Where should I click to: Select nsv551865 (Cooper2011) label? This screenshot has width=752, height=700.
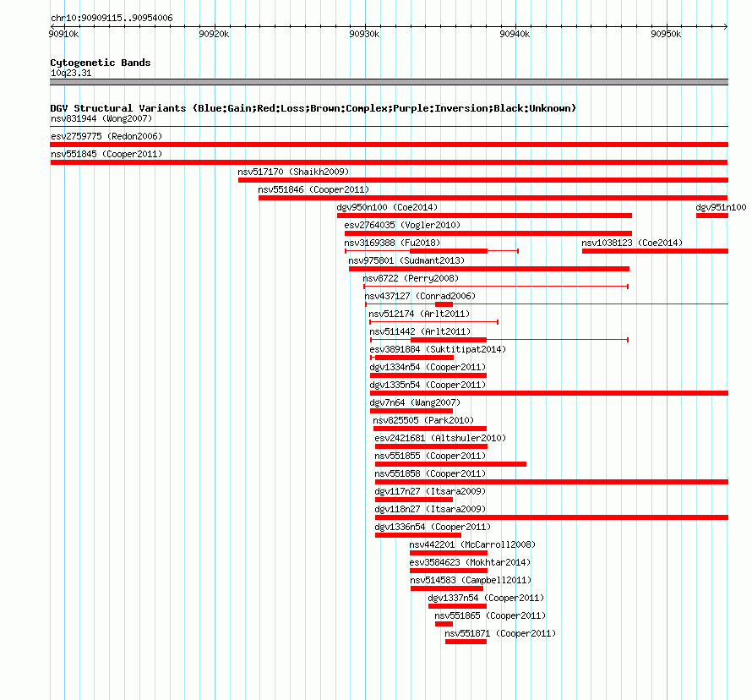(490, 615)
